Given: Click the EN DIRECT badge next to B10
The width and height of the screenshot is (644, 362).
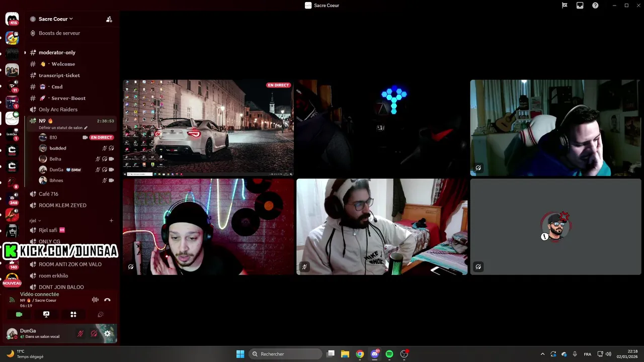Looking at the screenshot, I should click(101, 137).
